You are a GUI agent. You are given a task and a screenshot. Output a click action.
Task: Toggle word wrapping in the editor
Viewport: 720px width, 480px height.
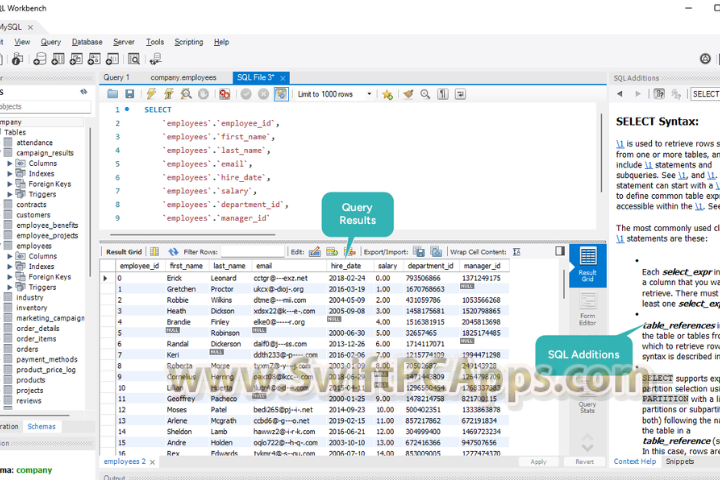[460, 94]
